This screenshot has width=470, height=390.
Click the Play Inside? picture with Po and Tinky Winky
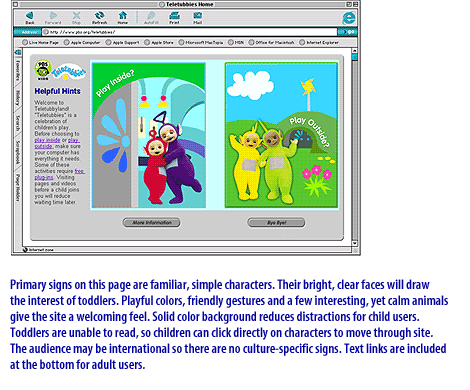(x=149, y=135)
